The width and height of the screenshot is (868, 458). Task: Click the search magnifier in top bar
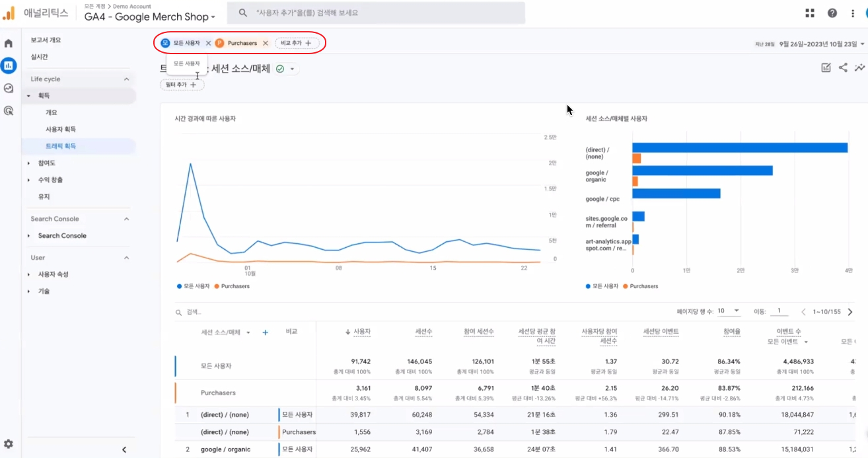(243, 13)
